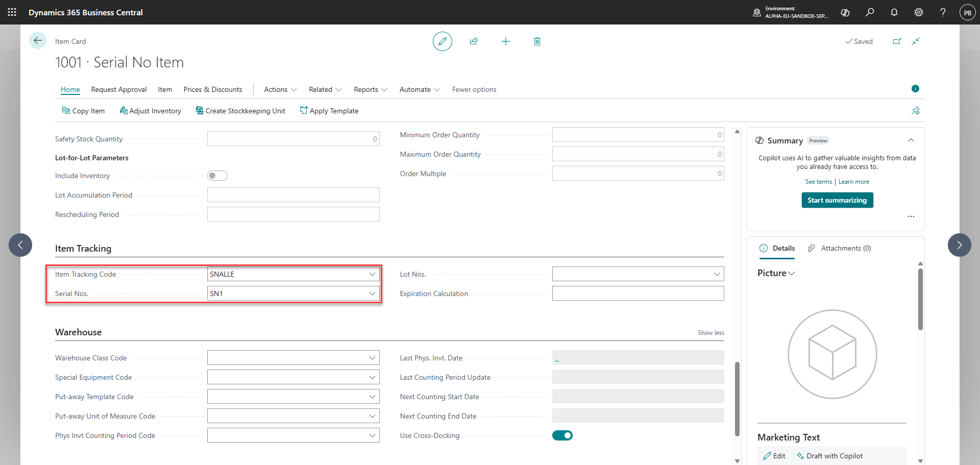Image resolution: width=980 pixels, height=465 pixels.
Task: Open the Actions menu
Action: coord(280,89)
